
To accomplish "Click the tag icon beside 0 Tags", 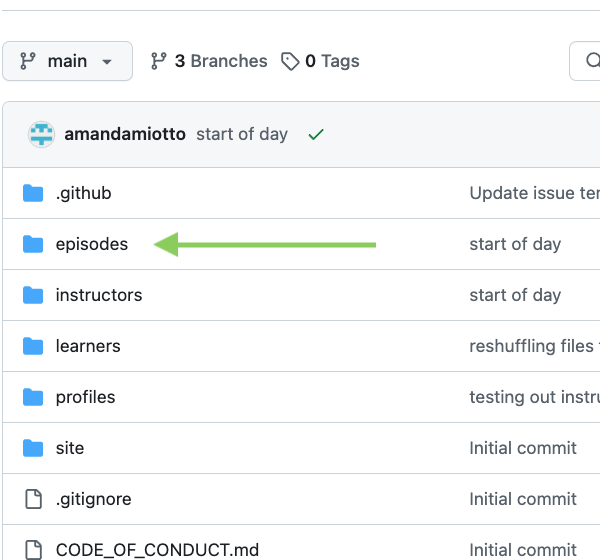I will point(290,61).
